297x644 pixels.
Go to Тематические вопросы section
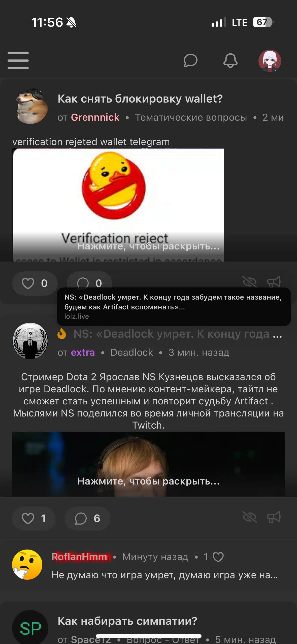tap(191, 117)
